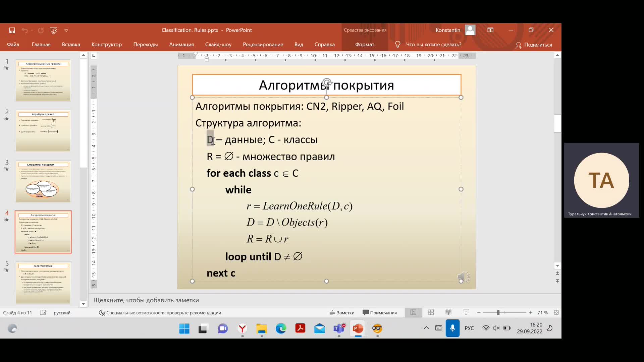644x362 pixels.
Task: Click the formula 'r = LearnOneRule(D,c)'
Action: tap(300, 206)
